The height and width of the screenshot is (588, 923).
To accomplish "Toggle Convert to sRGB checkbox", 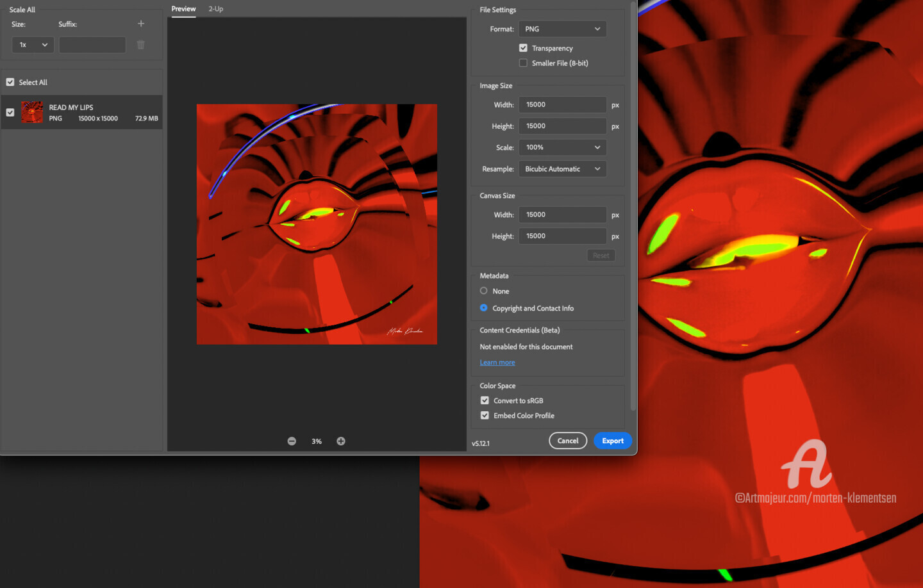I will [485, 400].
